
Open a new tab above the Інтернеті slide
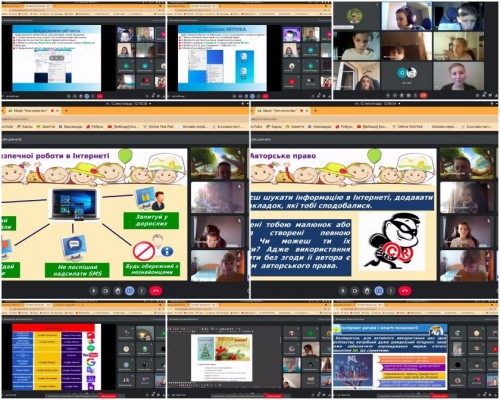pyautogui.click(x=66, y=110)
